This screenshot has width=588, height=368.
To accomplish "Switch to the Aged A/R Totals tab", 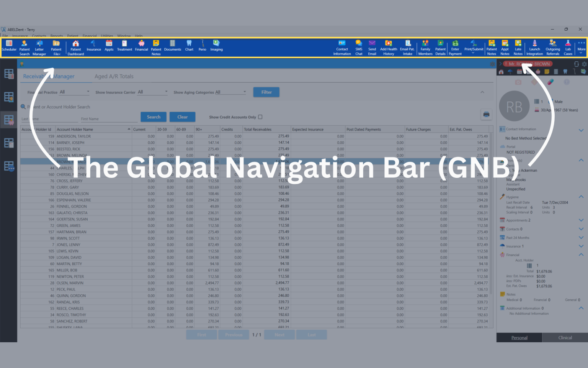I will point(114,76).
